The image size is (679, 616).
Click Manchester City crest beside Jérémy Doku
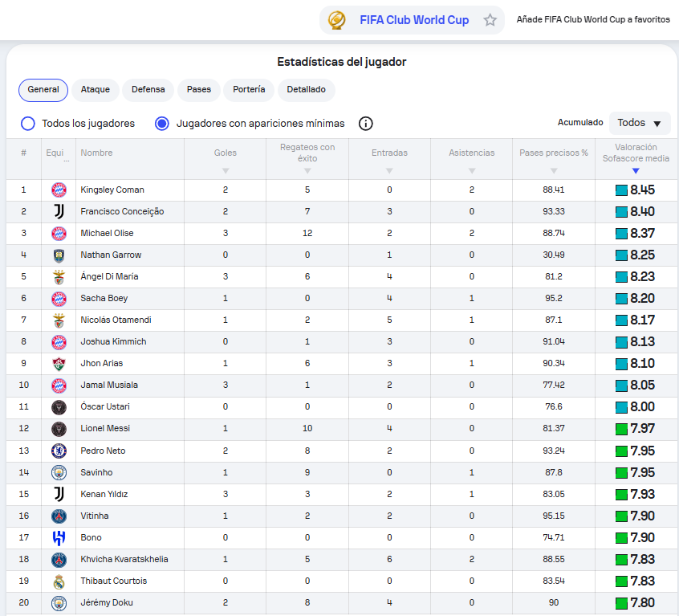tap(59, 602)
